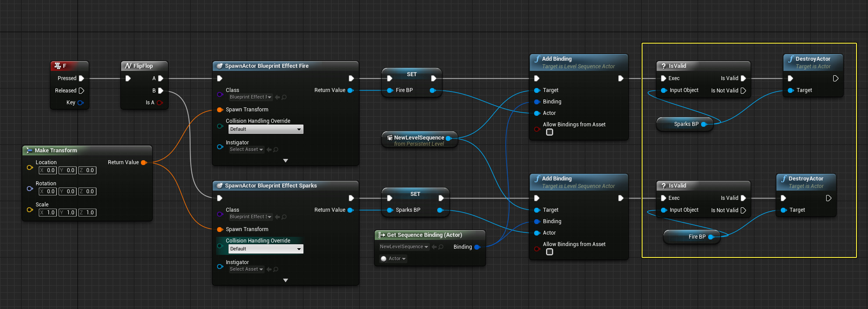868x309 pixels.
Task: Open Collision Handling Override dropdown in SpawnActor Fire
Action: pyautogui.click(x=266, y=129)
